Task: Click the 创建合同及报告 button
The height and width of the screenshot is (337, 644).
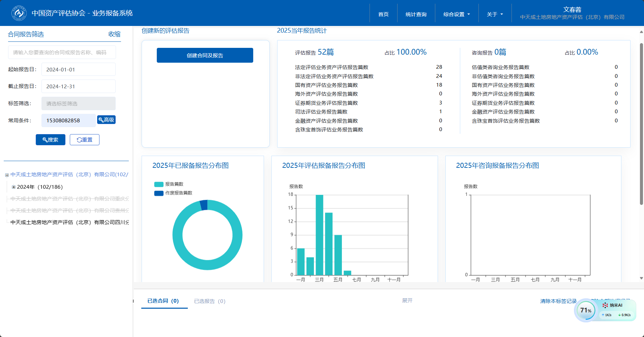Action: click(x=205, y=55)
